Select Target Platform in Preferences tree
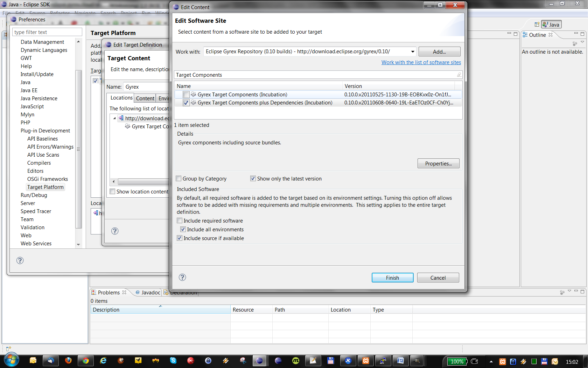The width and height of the screenshot is (588, 368). click(45, 187)
